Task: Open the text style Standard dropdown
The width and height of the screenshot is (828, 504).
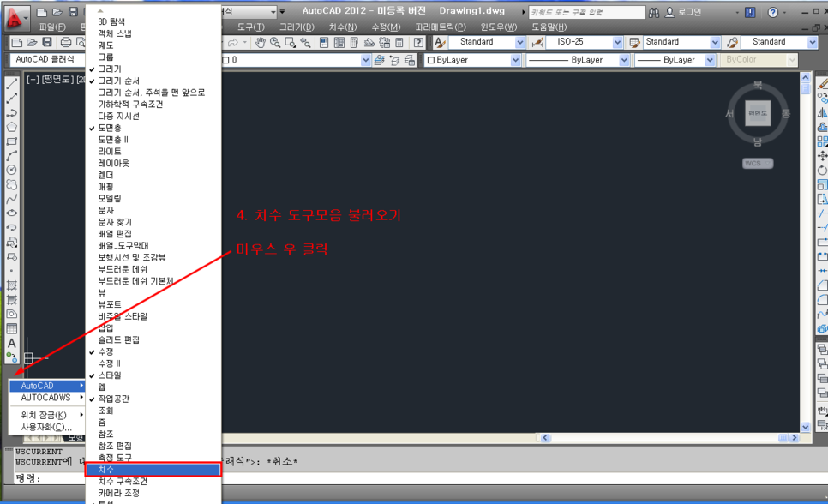Action: [x=519, y=42]
